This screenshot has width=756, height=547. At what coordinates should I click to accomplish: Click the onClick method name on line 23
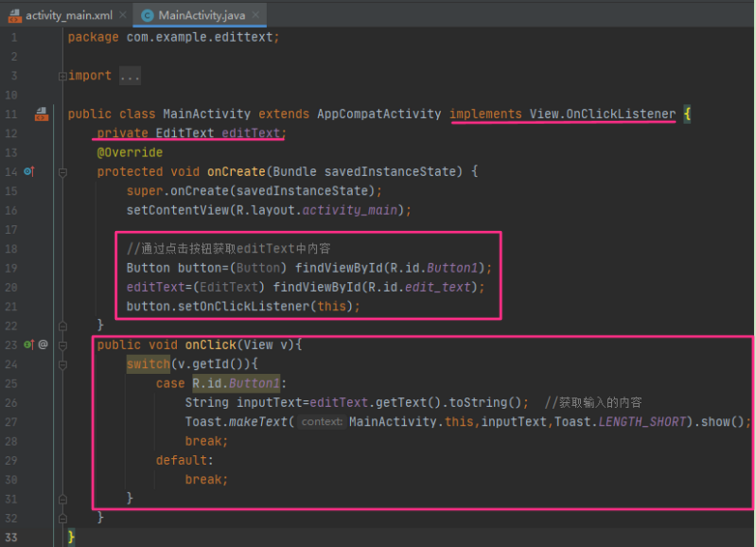coord(211,345)
